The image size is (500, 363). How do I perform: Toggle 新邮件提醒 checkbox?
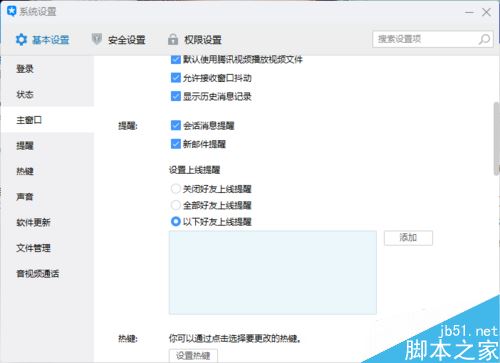click(x=176, y=144)
